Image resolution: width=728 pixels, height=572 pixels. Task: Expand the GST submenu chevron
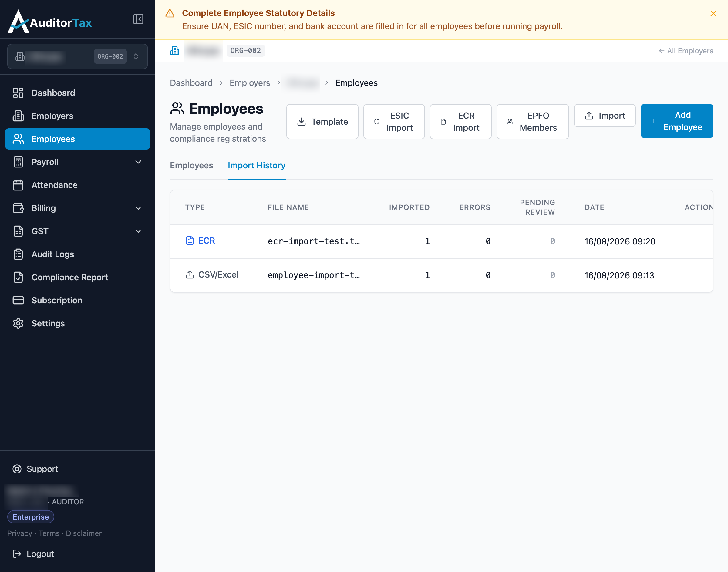[x=138, y=231]
